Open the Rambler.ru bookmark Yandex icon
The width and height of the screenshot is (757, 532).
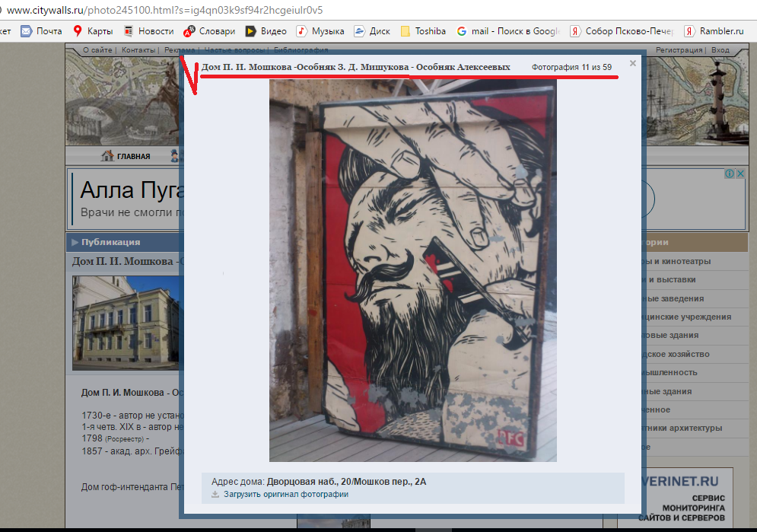pyautogui.click(x=689, y=31)
